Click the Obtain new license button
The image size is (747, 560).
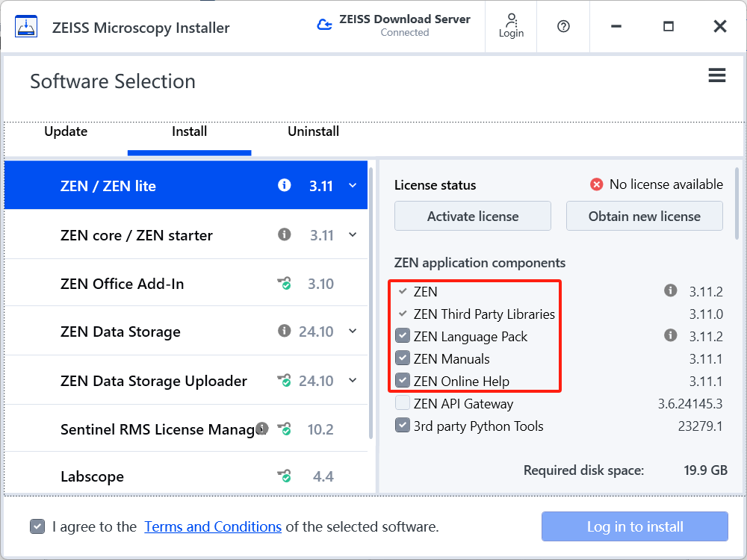(644, 217)
